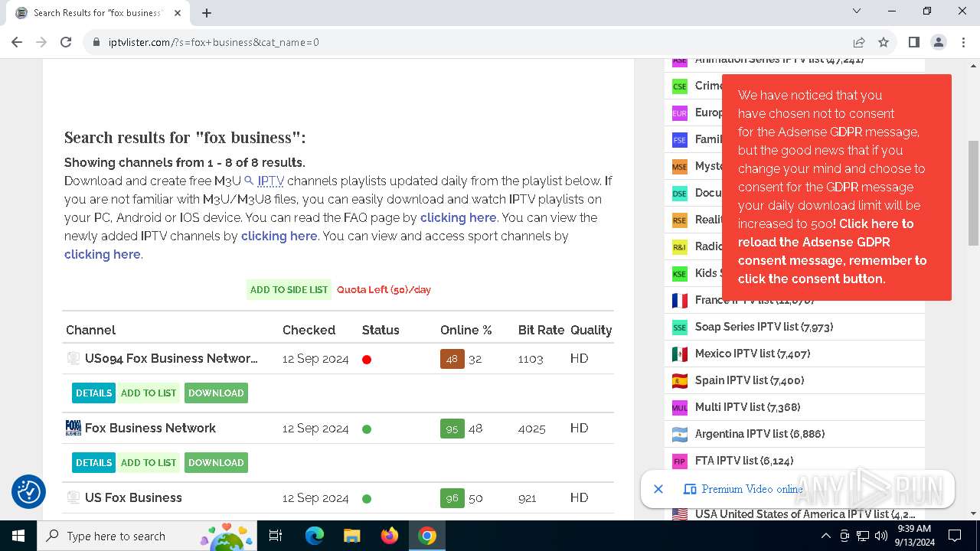Launch Microsoft Edge from taskbar
Viewport: 980px width, 551px height.
pyautogui.click(x=315, y=536)
